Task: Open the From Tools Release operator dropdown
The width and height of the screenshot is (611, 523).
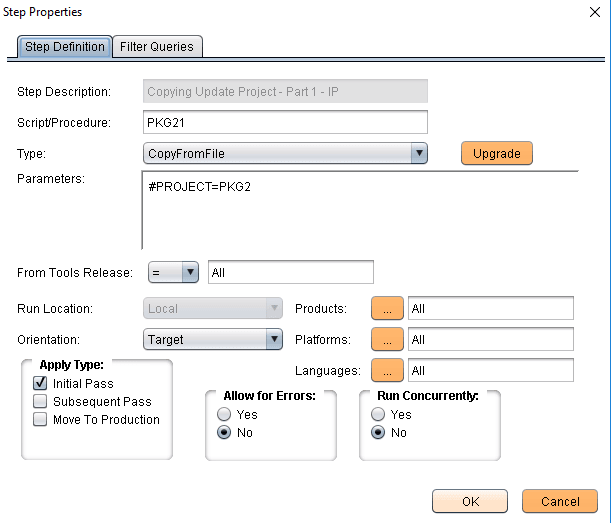Action: coord(173,272)
